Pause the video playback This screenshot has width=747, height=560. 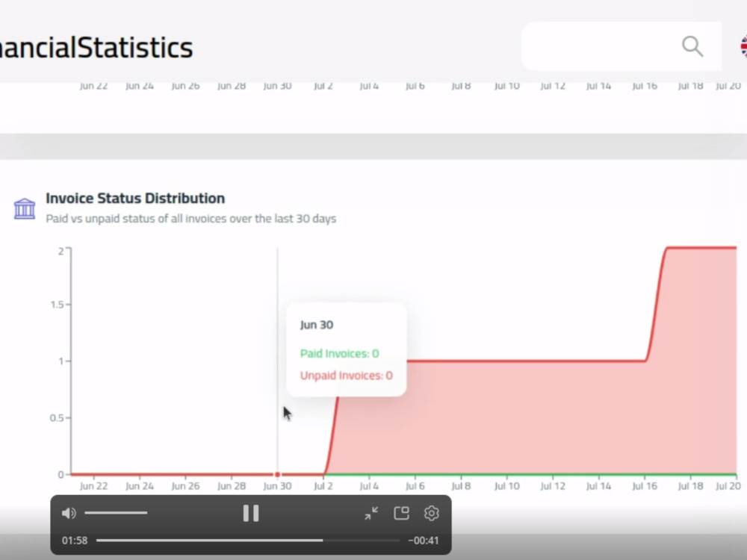(x=250, y=514)
